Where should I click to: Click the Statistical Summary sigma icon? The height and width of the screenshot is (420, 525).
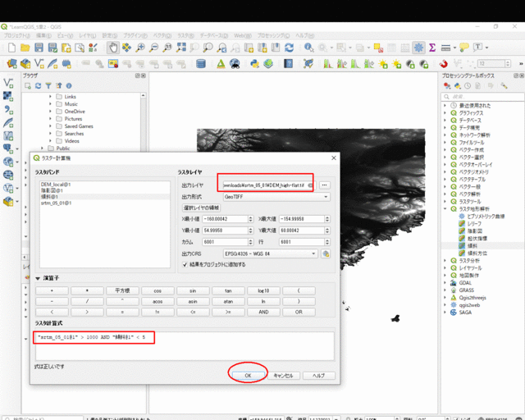[x=432, y=48]
